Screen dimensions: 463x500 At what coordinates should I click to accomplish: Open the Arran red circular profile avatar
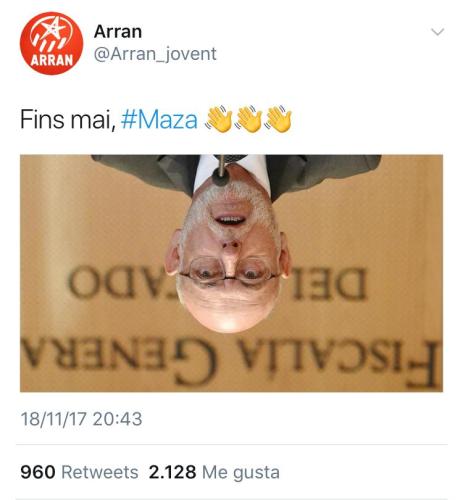point(51,43)
